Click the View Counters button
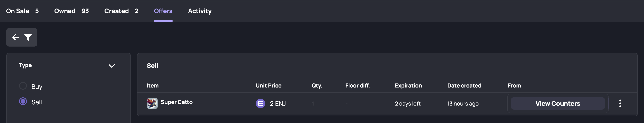Image resolution: width=644 pixels, height=123 pixels. coord(558,103)
